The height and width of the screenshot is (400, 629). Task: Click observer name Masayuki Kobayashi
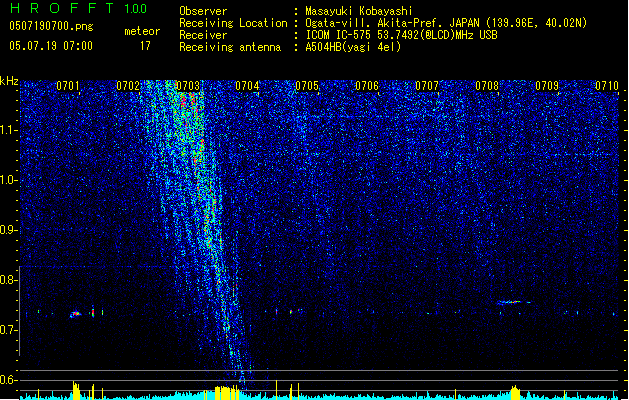pos(359,11)
